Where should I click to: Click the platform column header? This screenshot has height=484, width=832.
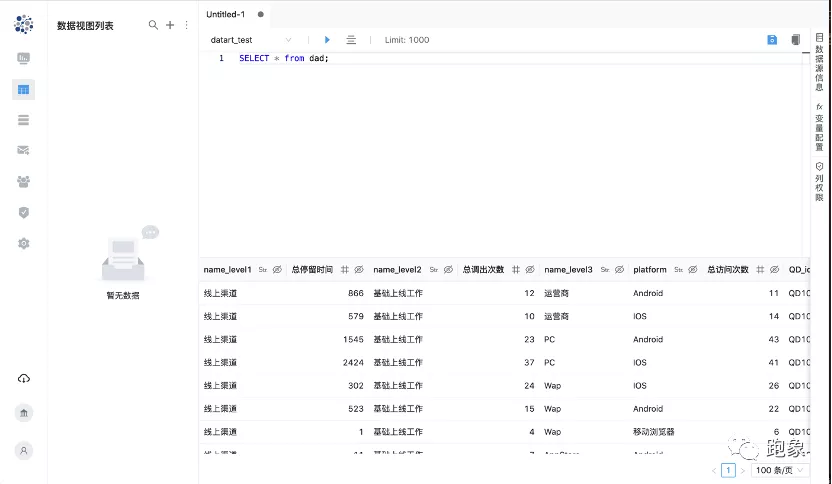649,270
